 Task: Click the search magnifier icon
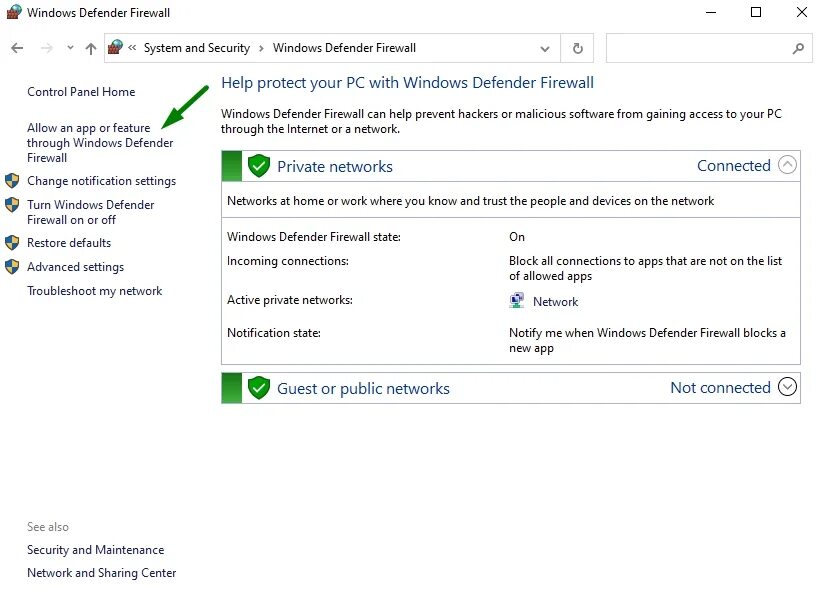798,48
